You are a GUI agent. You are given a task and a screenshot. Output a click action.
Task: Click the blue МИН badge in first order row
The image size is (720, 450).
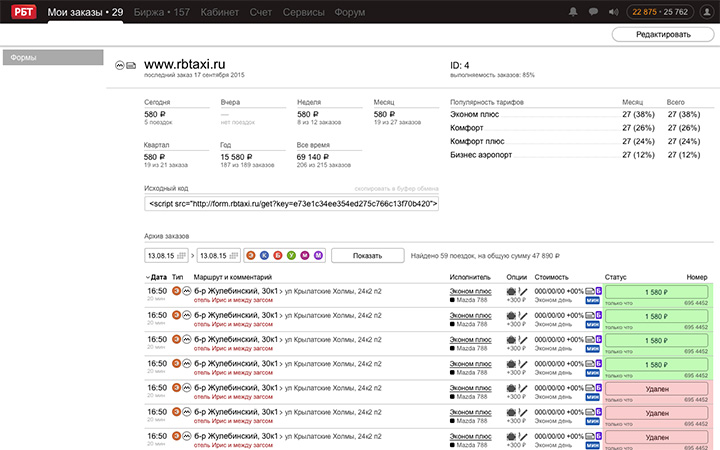[x=592, y=300]
